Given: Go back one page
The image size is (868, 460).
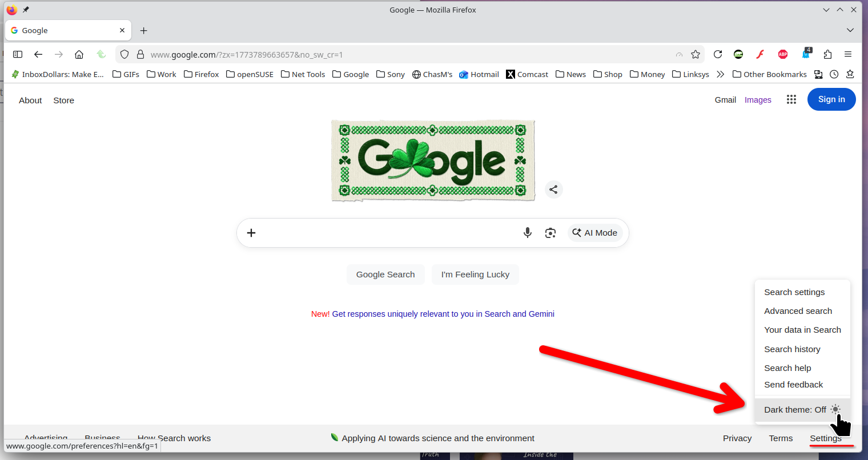Looking at the screenshot, I should click(x=38, y=54).
